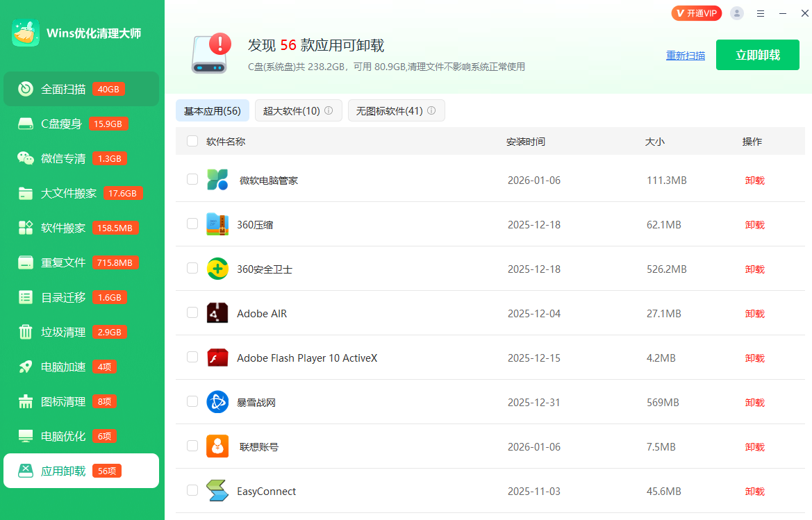Click the 暴雪战网 application icon

point(217,402)
